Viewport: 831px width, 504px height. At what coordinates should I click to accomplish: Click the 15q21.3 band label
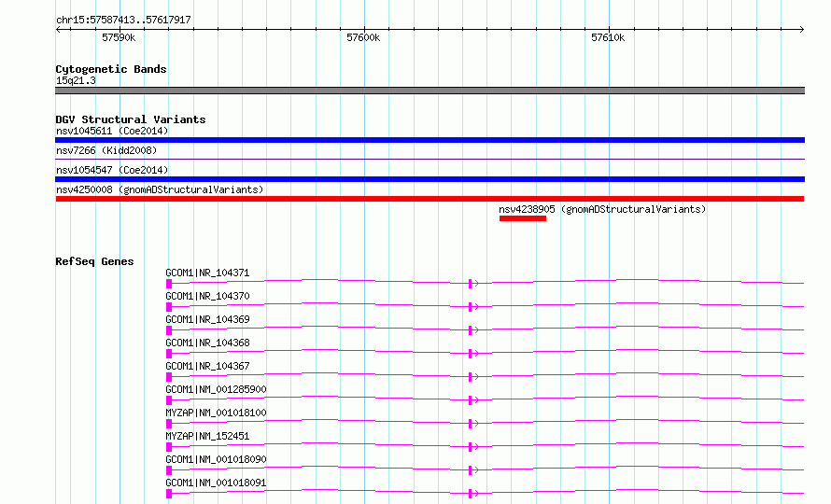point(76,80)
